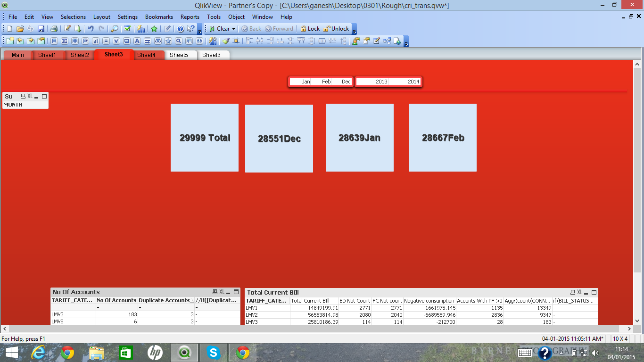Screen dimensions: 644x362
Task: Lock the current selections
Action: tap(310, 29)
